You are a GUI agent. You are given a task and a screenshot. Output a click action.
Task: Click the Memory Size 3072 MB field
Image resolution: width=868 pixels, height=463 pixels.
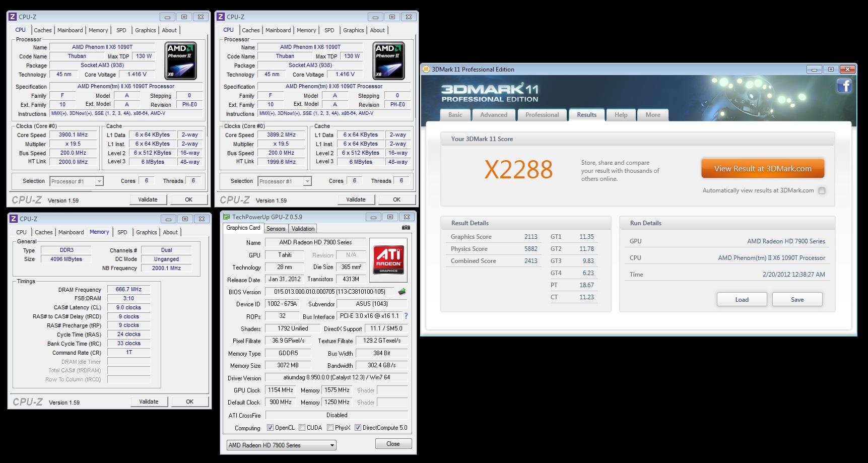(x=288, y=365)
